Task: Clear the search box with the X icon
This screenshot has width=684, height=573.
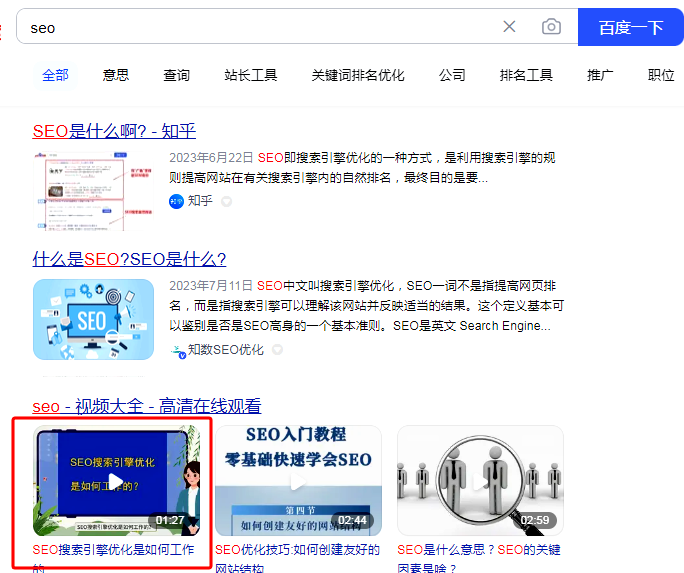Action: point(509,27)
